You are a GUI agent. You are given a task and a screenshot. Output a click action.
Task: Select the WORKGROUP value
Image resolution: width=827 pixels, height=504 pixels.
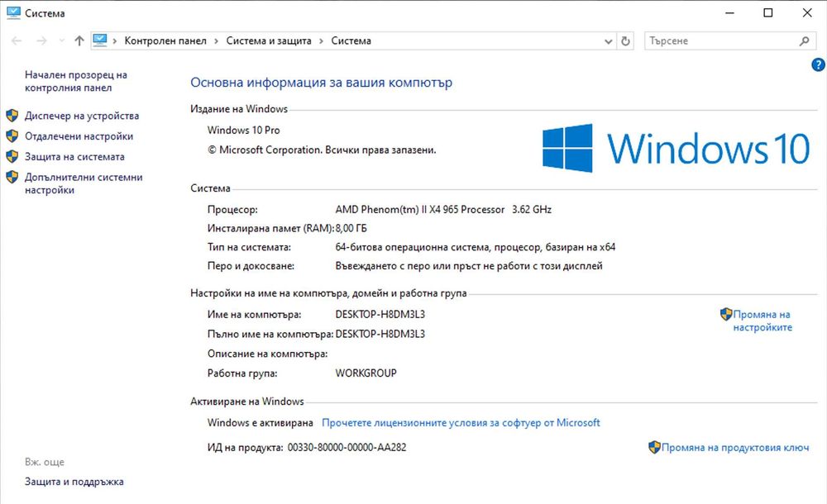366,373
